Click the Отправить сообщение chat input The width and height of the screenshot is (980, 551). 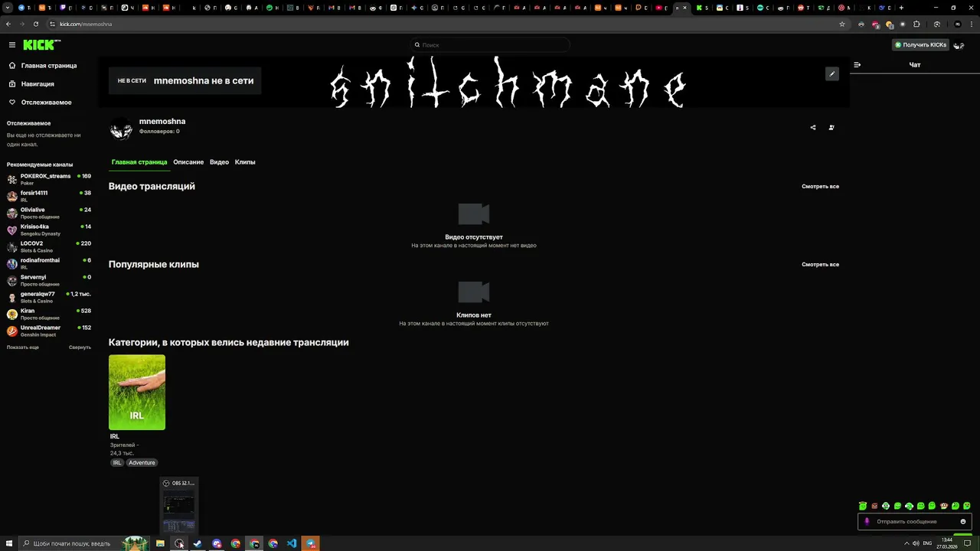915,521
